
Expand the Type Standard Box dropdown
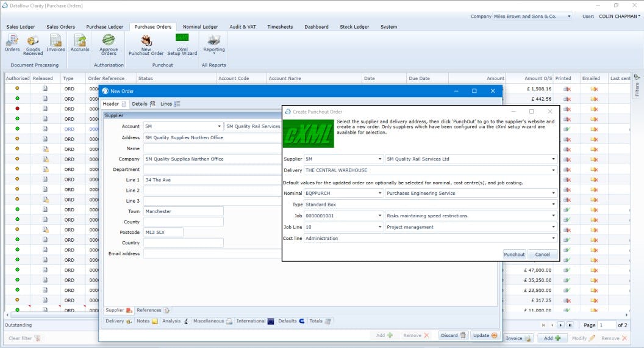coord(553,204)
